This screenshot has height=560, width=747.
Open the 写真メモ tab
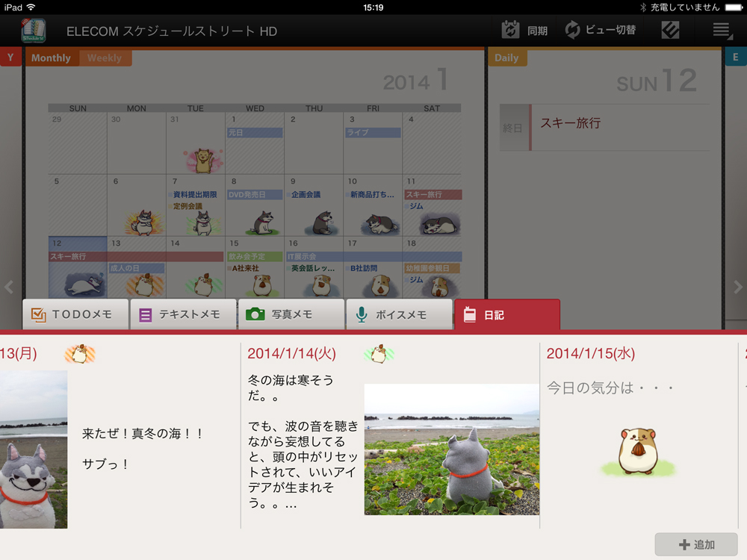pos(291,314)
